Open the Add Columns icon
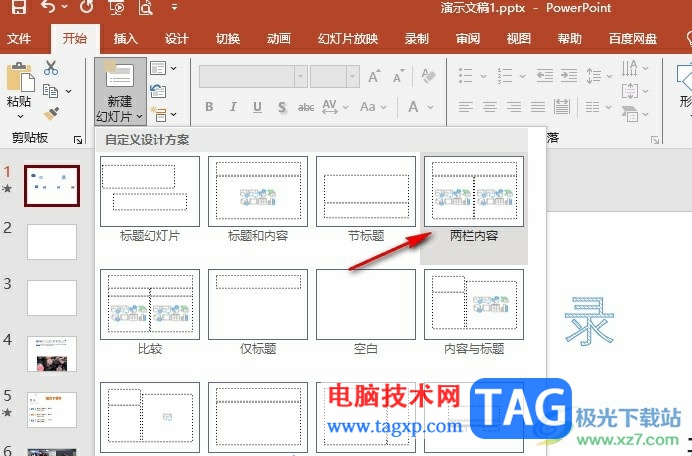The image size is (692, 456). pyautogui.click(x=592, y=106)
